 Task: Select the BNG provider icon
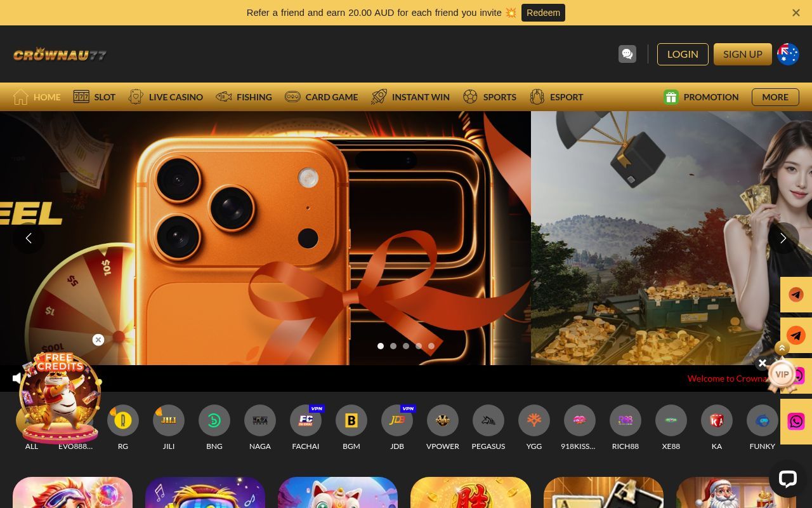pyautogui.click(x=214, y=420)
